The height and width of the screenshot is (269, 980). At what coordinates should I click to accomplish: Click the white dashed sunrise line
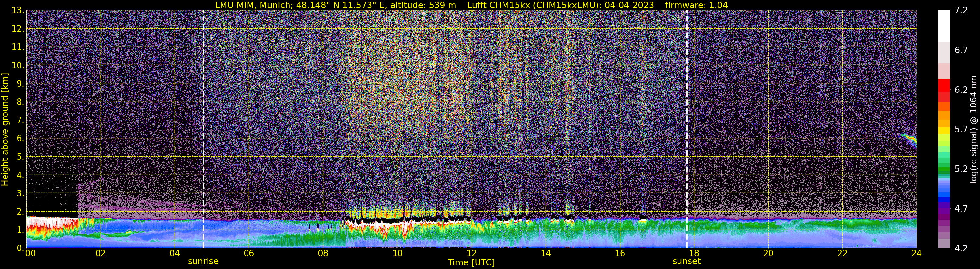[203, 129]
